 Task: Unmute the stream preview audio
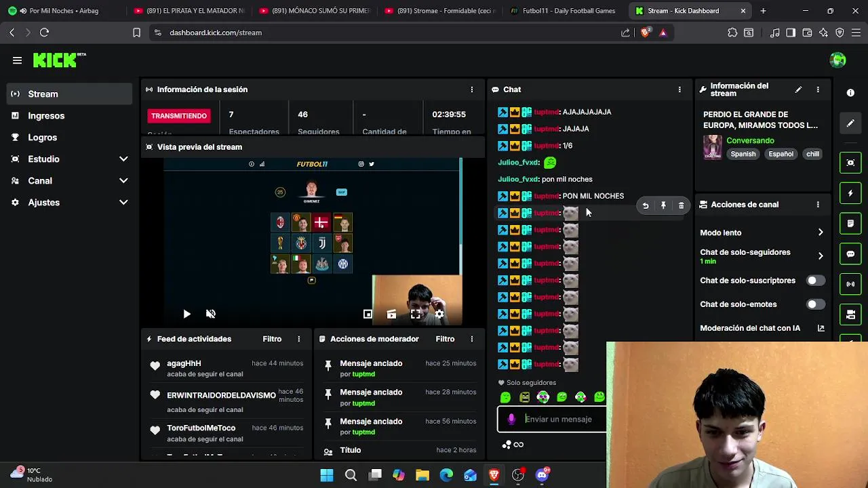[211, 314]
